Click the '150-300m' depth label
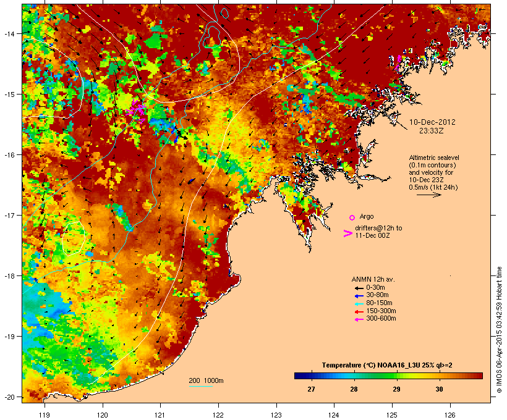This screenshot has width=507, height=420. (x=381, y=311)
